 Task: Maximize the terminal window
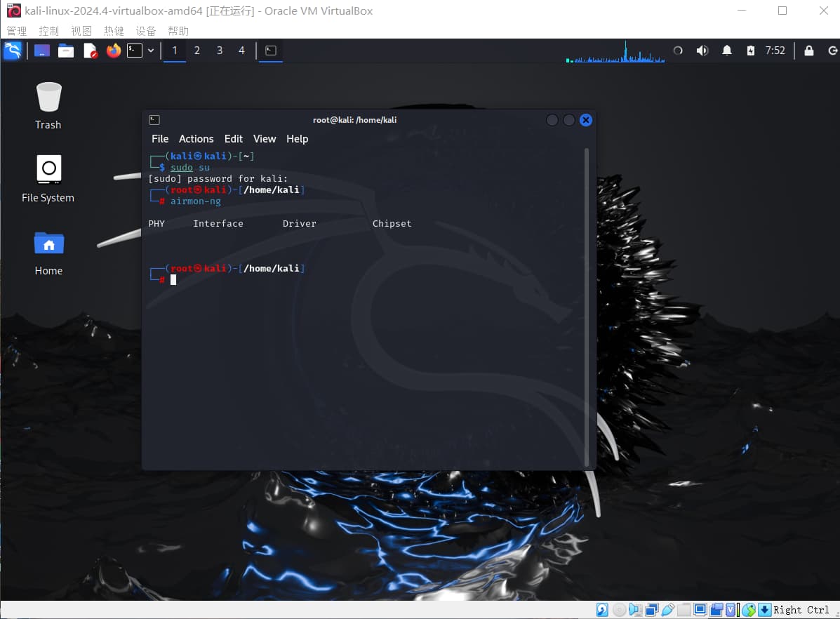569,120
